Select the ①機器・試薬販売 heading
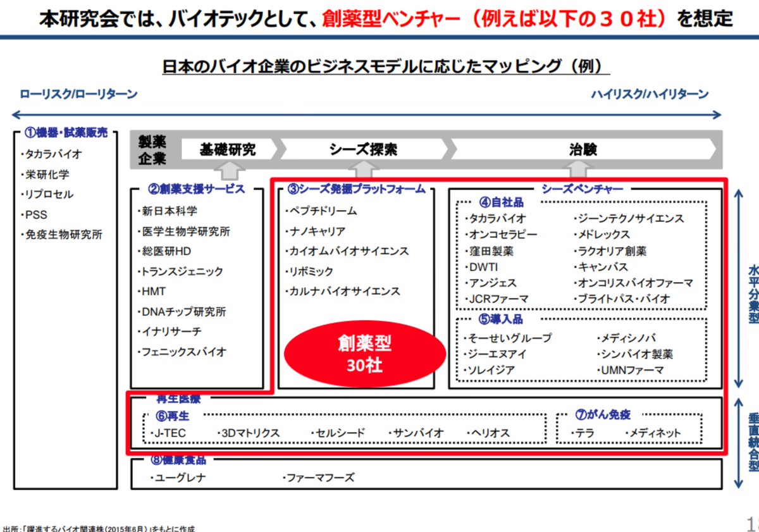Viewport: 759px width, 532px height. 66,133
